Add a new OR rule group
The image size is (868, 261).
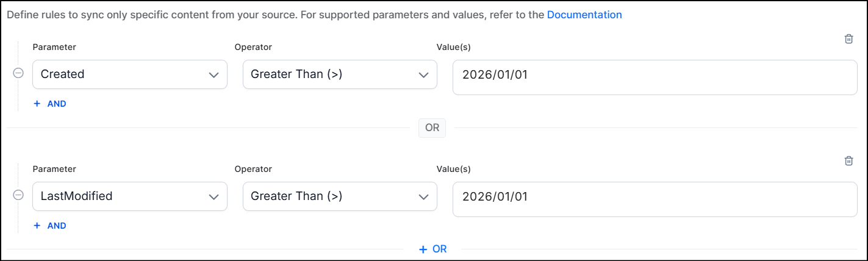tap(433, 249)
